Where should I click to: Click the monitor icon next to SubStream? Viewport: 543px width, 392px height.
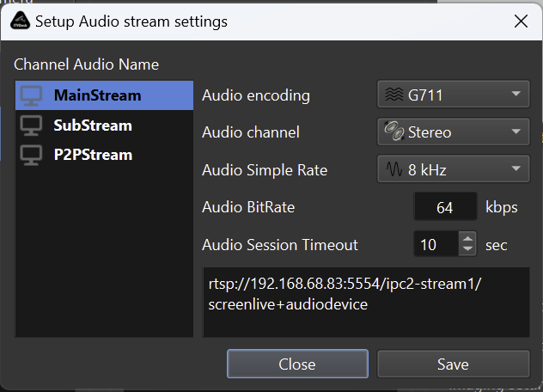click(x=32, y=126)
